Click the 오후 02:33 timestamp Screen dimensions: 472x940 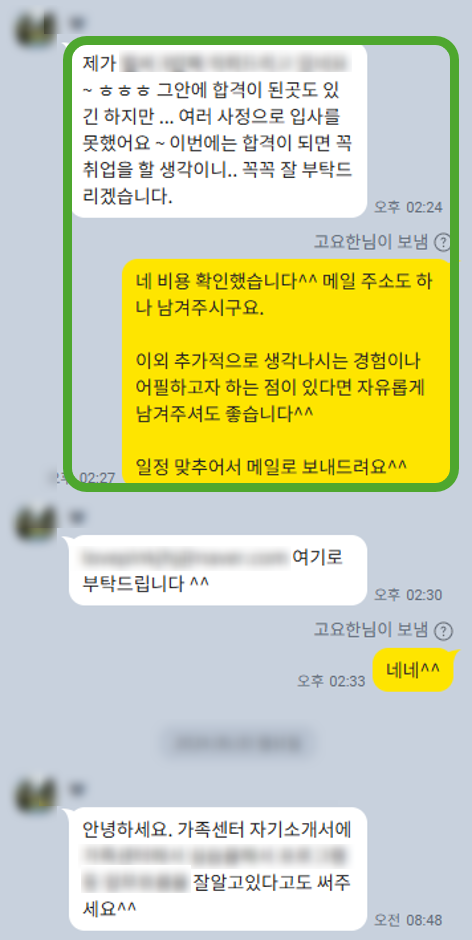tap(331, 681)
